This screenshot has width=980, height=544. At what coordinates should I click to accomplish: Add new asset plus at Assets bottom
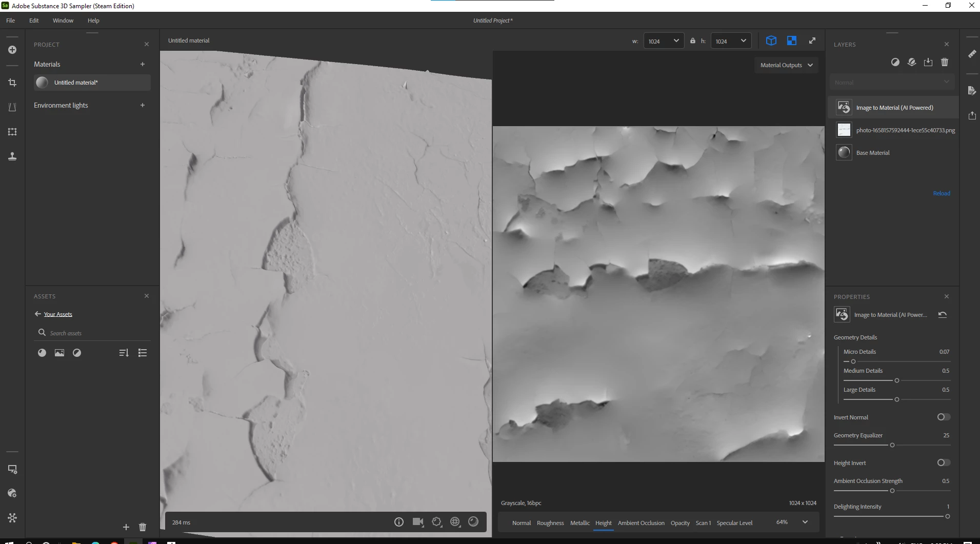(126, 527)
